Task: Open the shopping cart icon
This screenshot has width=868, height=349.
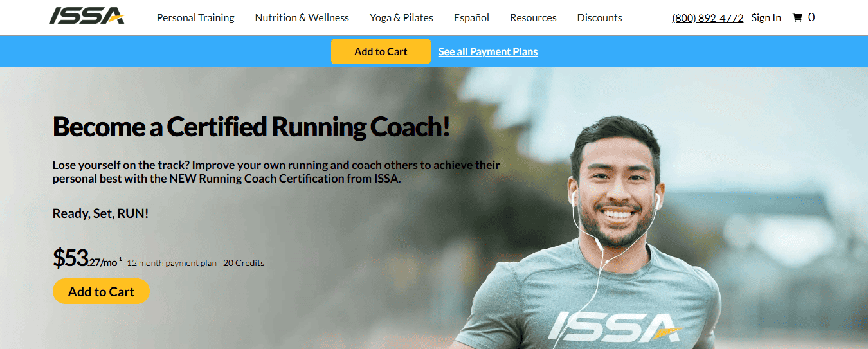Action: point(797,18)
